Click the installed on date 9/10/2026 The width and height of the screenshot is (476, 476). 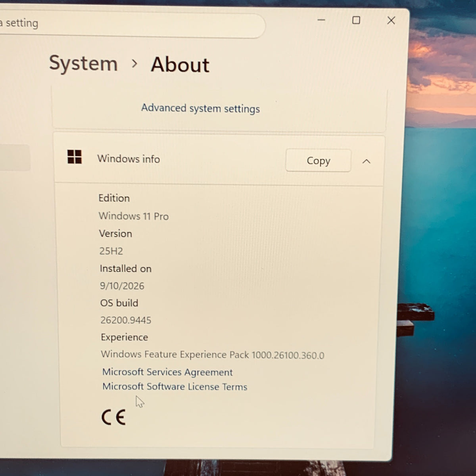[122, 286]
